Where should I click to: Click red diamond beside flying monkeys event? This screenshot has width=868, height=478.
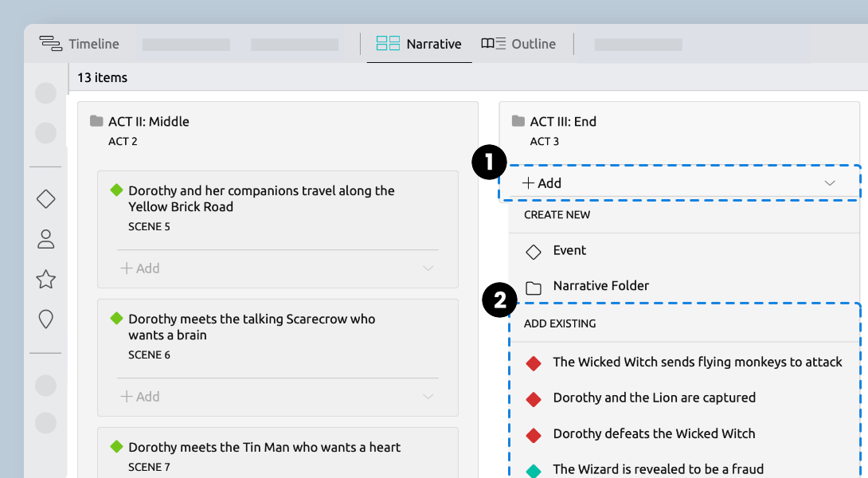(x=534, y=363)
